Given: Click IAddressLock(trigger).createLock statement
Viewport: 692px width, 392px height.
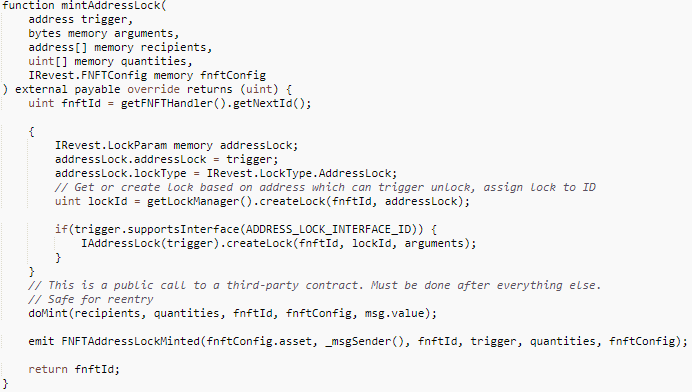Looking at the screenshot, I should [278, 244].
